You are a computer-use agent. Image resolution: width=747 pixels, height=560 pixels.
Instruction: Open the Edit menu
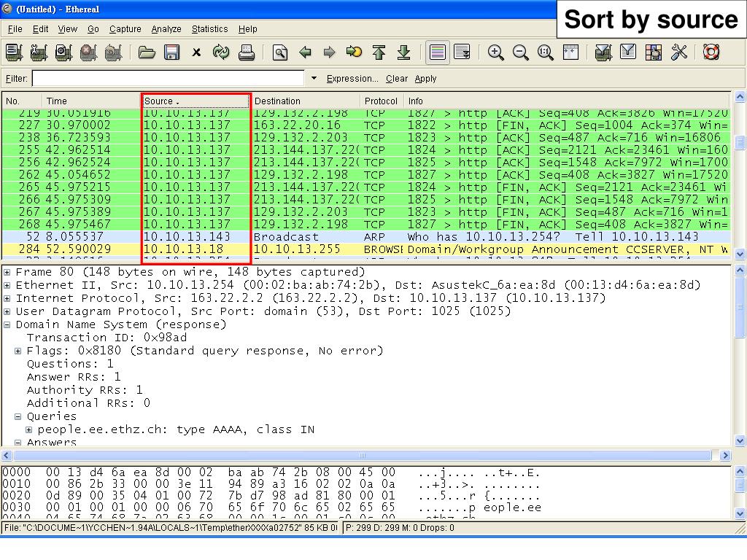(x=41, y=29)
